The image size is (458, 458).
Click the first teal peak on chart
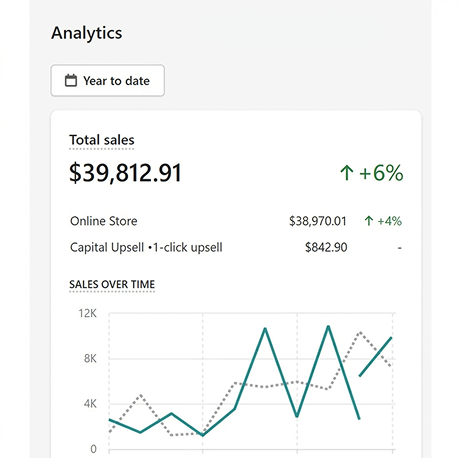[265, 329]
